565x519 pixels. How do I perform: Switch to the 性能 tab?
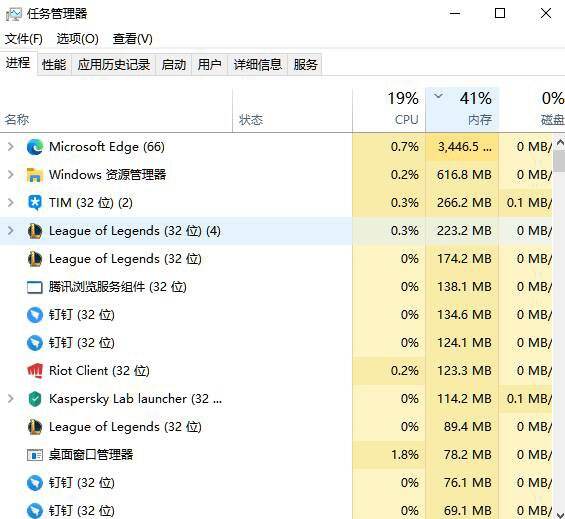tap(54, 65)
